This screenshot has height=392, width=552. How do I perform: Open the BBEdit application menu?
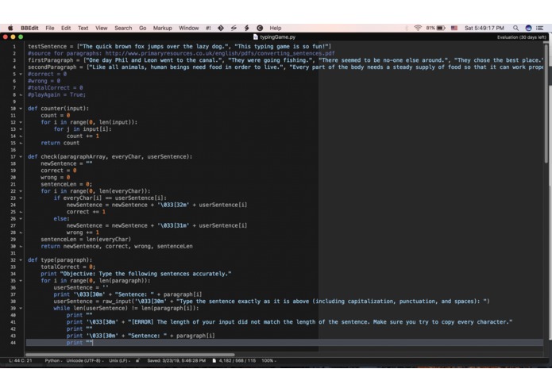coord(29,28)
